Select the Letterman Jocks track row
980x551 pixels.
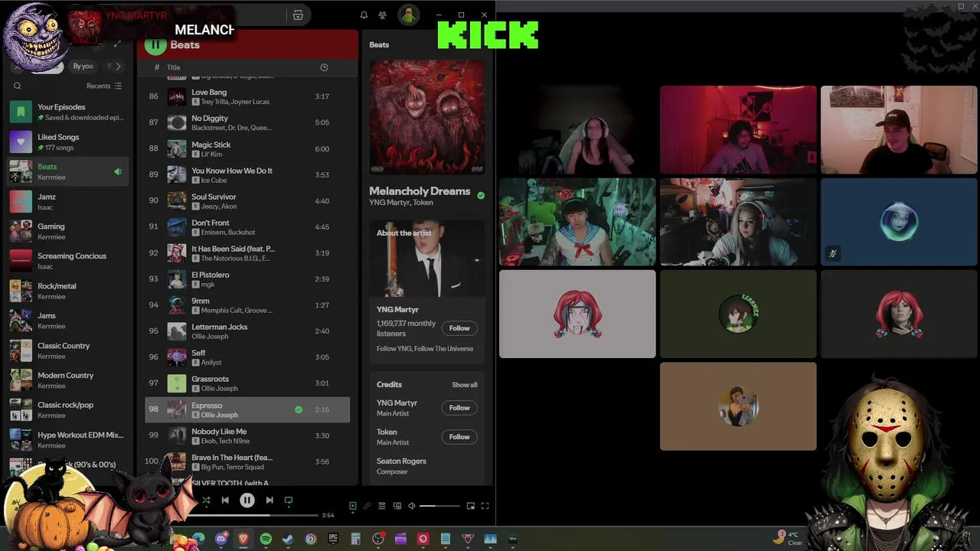coord(247,331)
